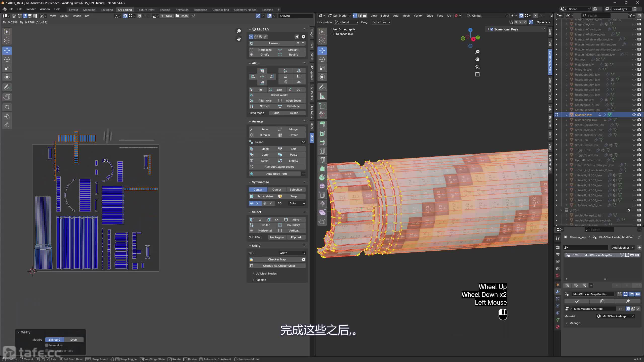Select the Move tool in UV editor toolbar
The height and width of the screenshot is (362, 644).
tap(7, 51)
